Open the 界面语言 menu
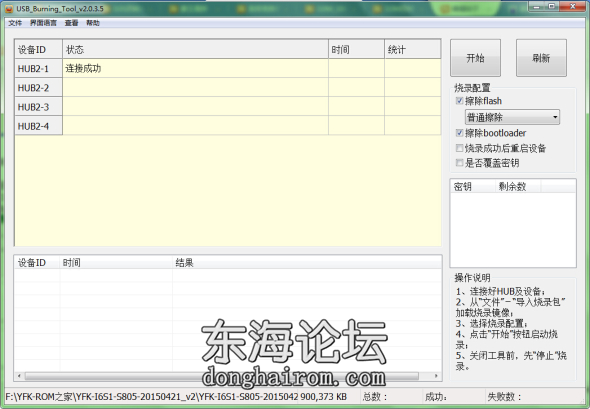Image resolution: width=590 pixels, height=409 pixels. pyautogui.click(x=43, y=23)
